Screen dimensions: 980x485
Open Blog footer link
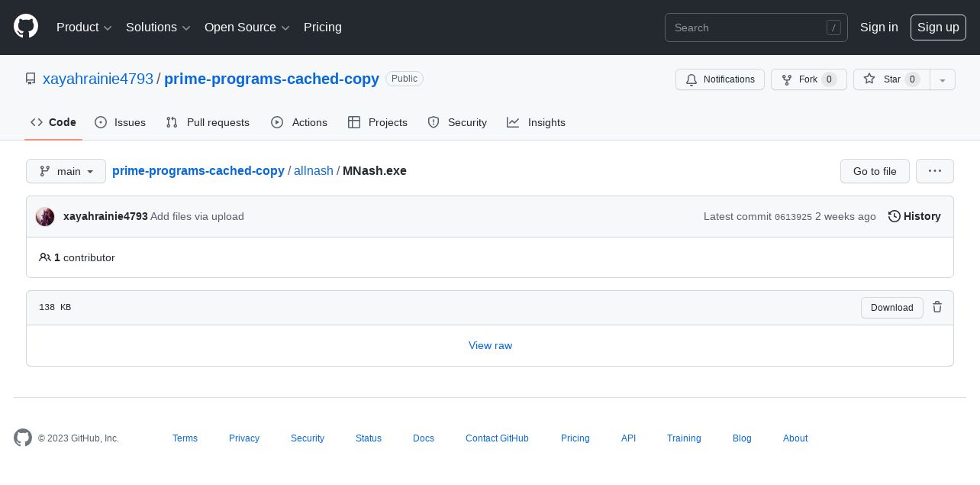tap(742, 438)
